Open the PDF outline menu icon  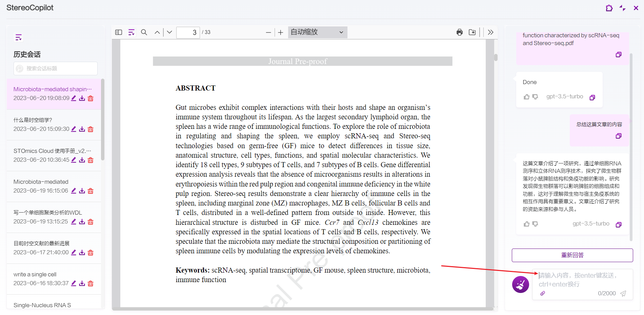click(132, 32)
